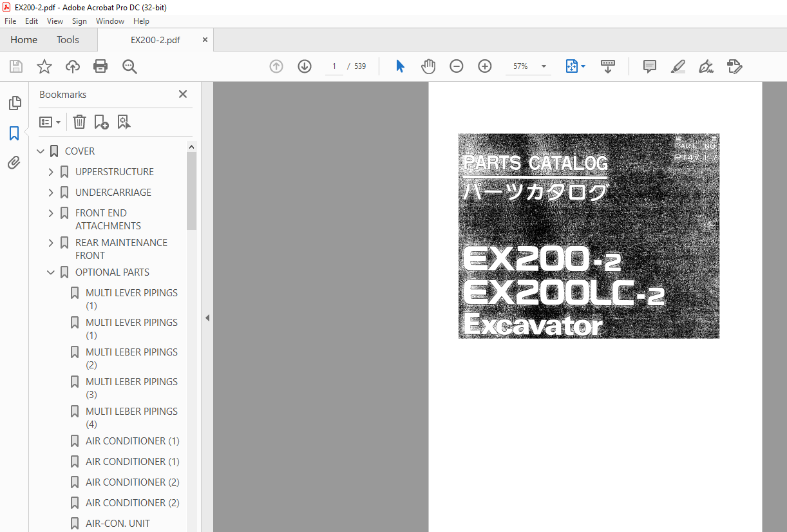
Task: Open the Sign menu
Action: click(x=79, y=21)
